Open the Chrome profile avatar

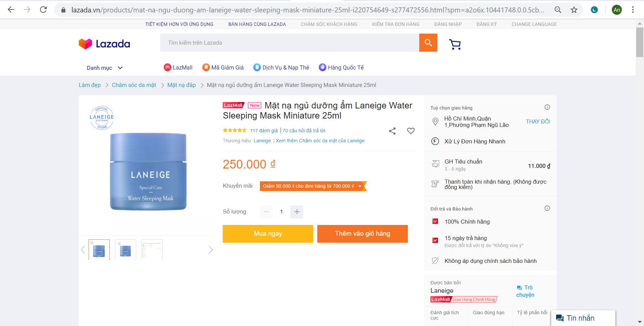point(617,10)
